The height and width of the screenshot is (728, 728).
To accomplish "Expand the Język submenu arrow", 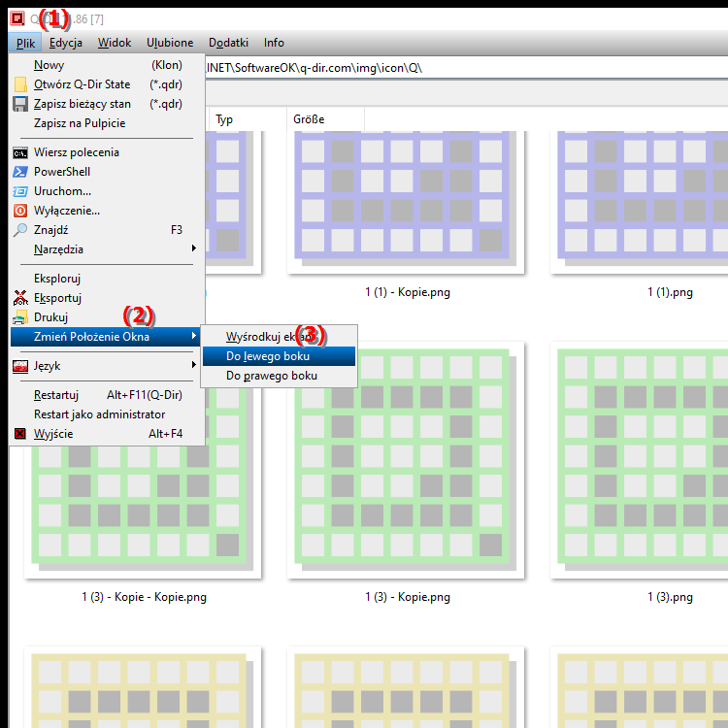I will click(193, 366).
